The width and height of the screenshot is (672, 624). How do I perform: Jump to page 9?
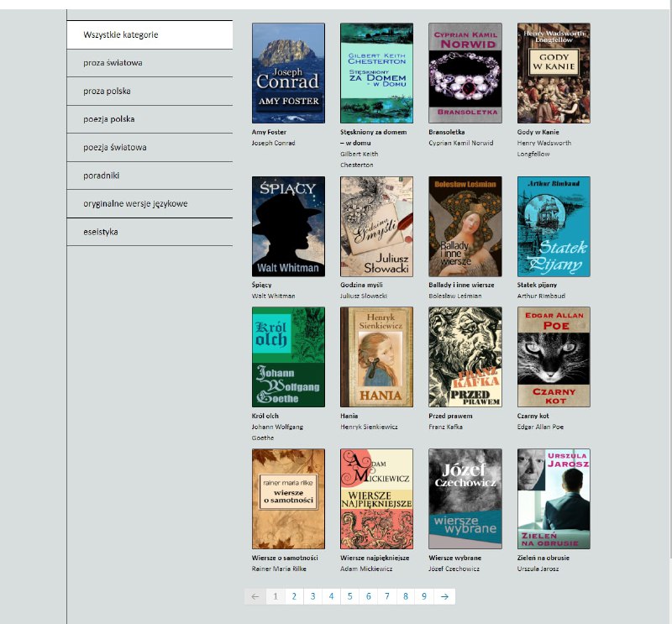click(424, 596)
